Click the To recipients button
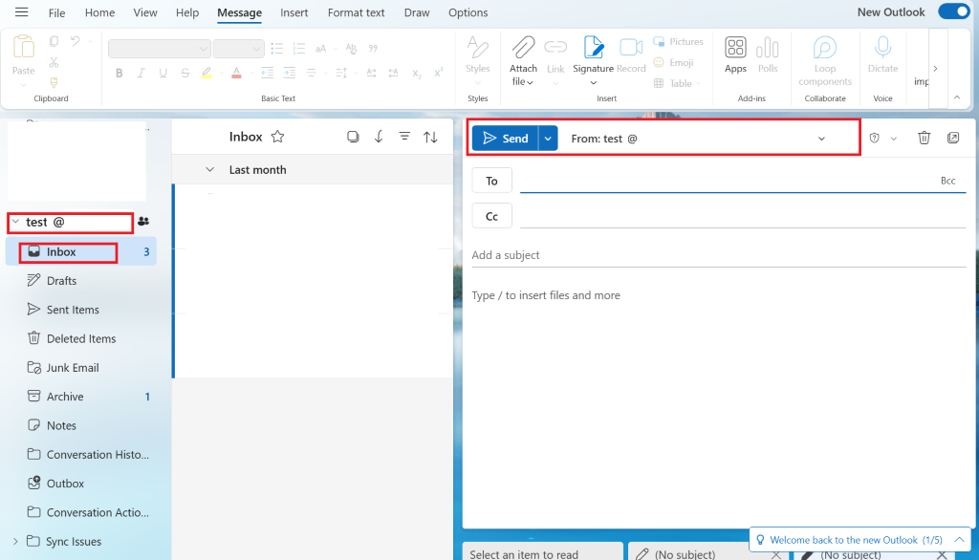The width and height of the screenshot is (979, 560). click(492, 181)
